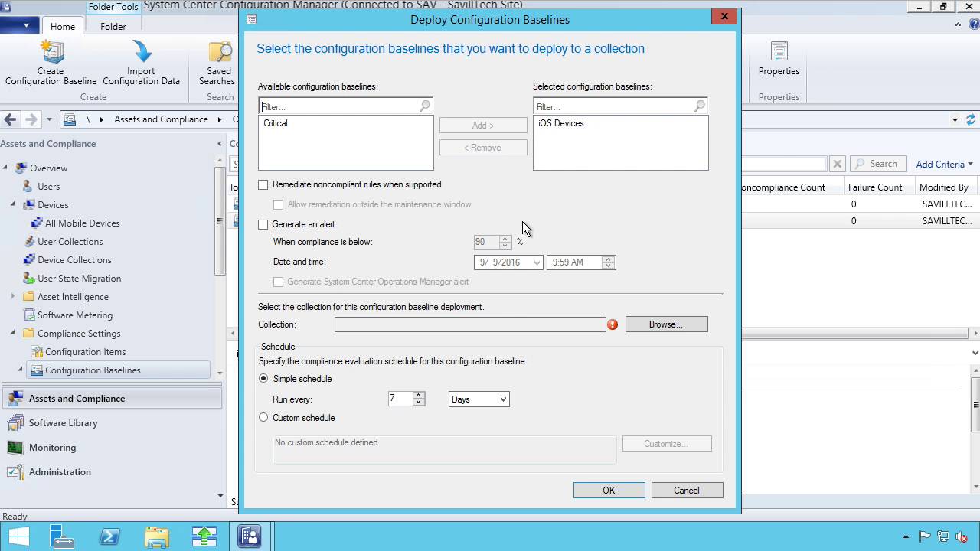The height and width of the screenshot is (551, 980).
Task: Collapse the Overview tree node
Action: click(x=5, y=168)
